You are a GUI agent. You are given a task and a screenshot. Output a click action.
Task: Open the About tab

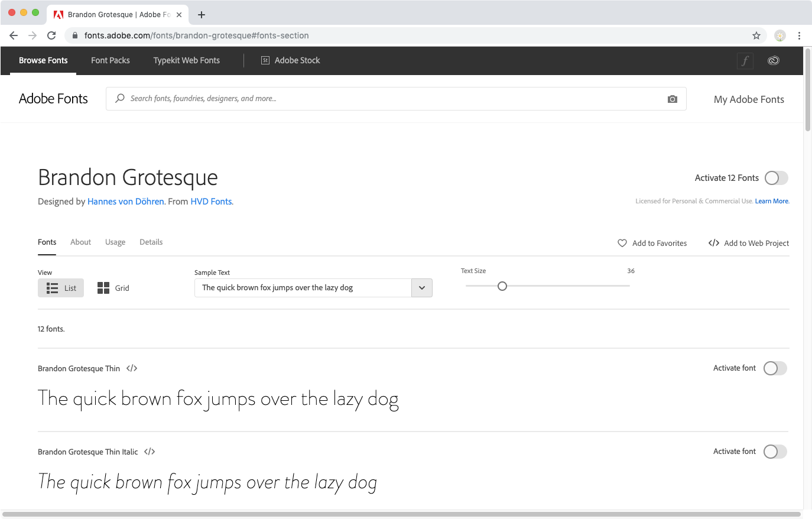(80, 242)
